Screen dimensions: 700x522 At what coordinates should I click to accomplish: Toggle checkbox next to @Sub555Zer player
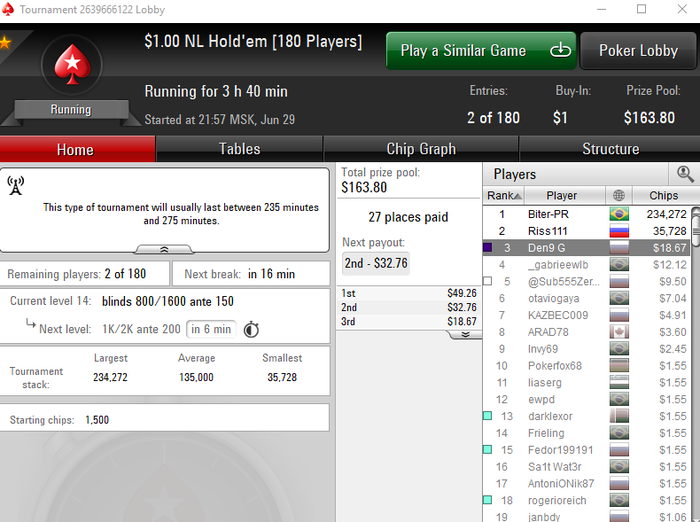tap(488, 281)
